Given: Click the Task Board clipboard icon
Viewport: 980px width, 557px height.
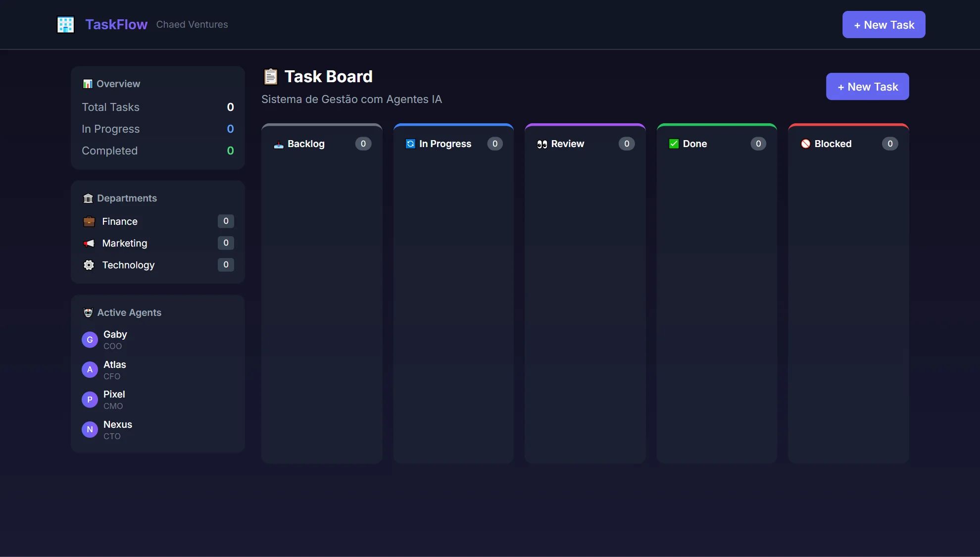Looking at the screenshot, I should tap(270, 77).
